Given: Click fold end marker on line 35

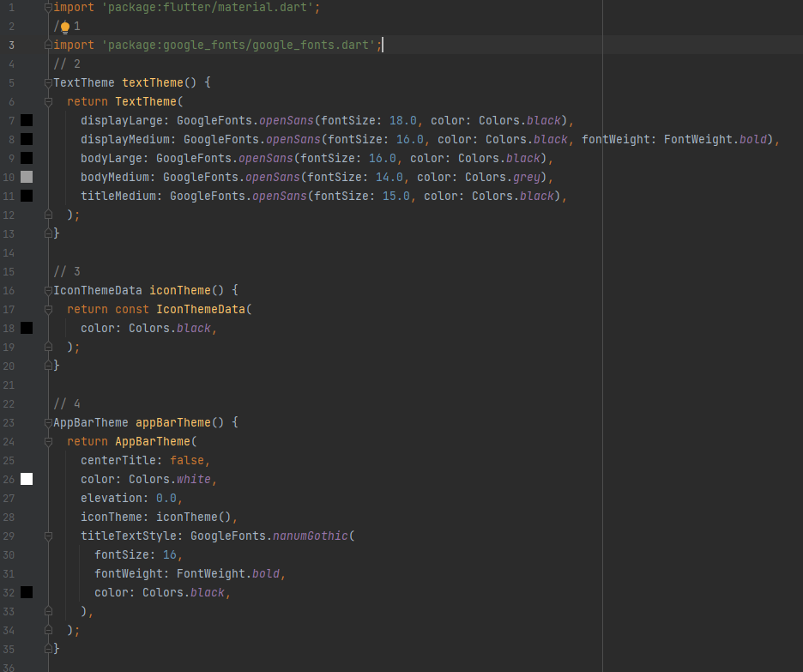Looking at the screenshot, I should 48,649.
